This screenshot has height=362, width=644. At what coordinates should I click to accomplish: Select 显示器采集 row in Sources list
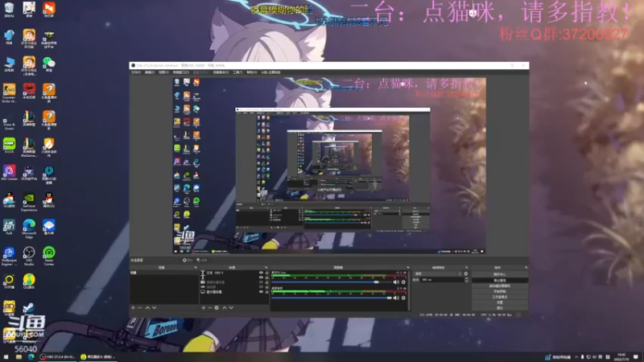(x=234, y=292)
